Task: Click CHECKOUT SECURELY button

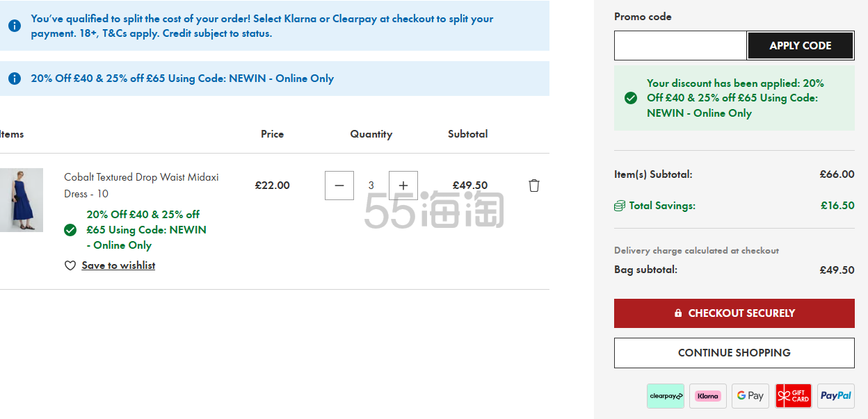Action: (x=734, y=313)
